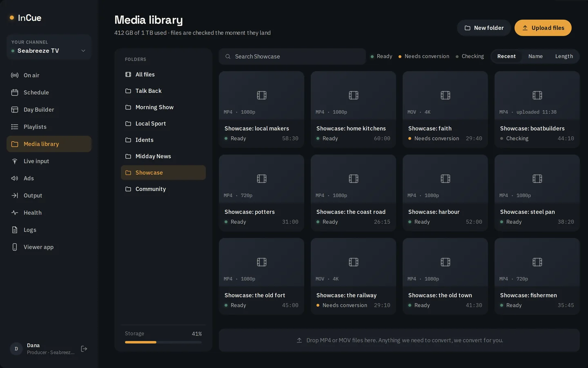Screen dimensions: 588x368
Task: Click the Schedule calendar icon
Action: pos(15,92)
